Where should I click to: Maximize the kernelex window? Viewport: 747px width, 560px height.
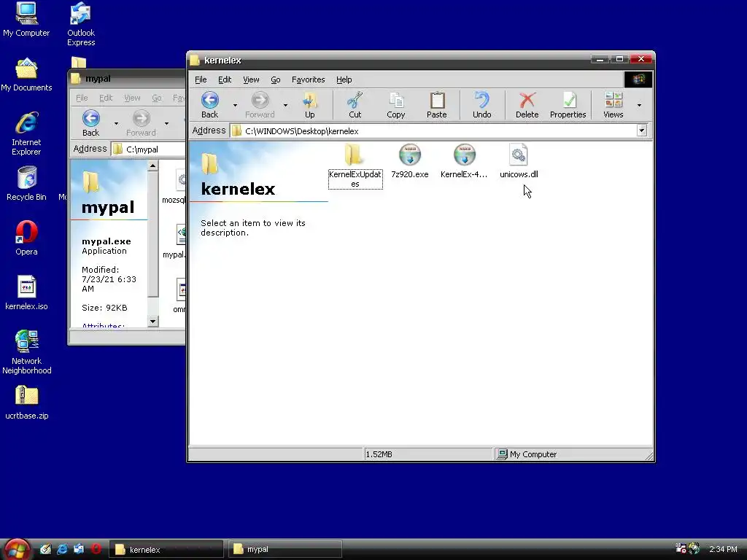pos(619,59)
